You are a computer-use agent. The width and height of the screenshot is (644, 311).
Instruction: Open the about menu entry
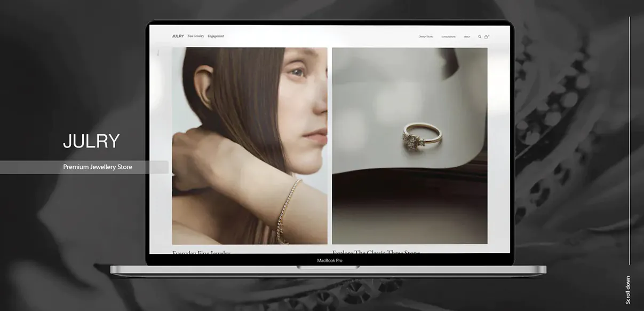(467, 36)
